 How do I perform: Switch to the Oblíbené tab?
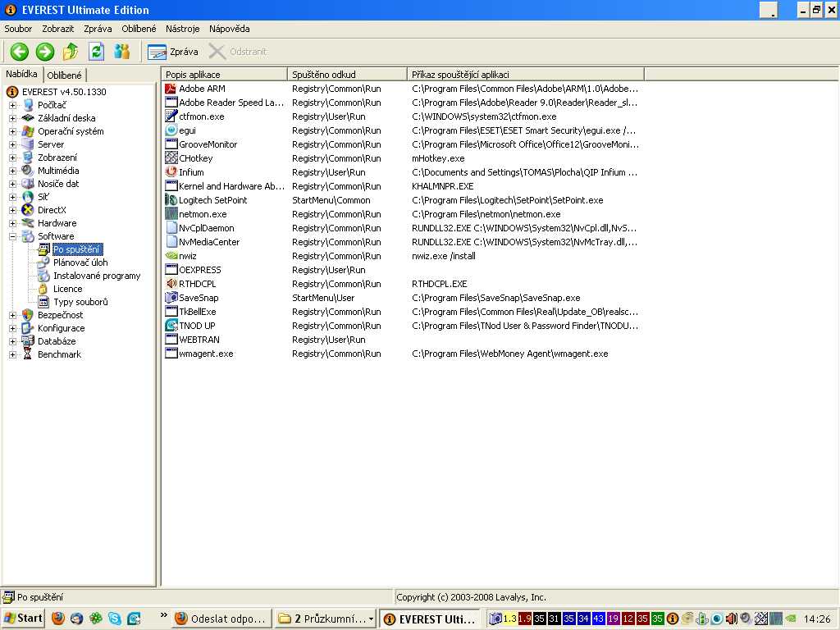point(64,75)
